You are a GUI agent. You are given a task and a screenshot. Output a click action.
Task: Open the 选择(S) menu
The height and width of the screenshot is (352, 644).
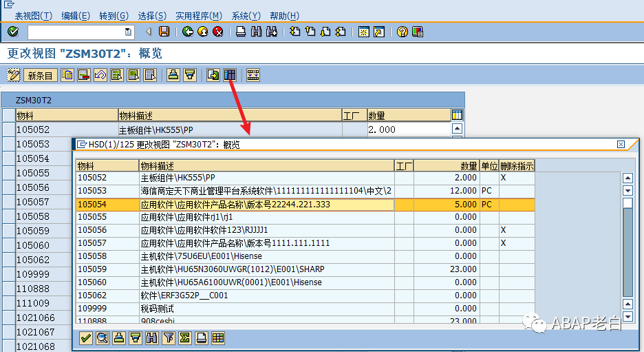152,16
